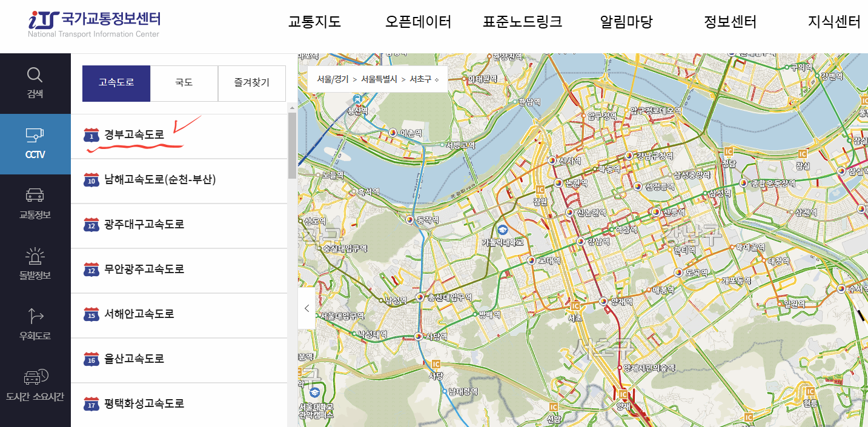
Task: Click the 가톨릭대학교 marker on map
Action: 502,230
